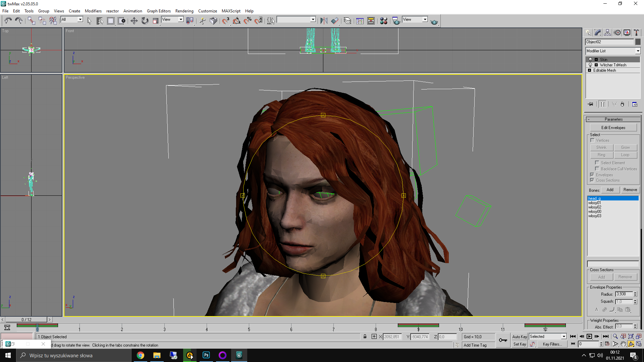Viewport: 644px width, 362px height.
Task: Pick the Rectangular Selection Region tool
Action: pos(110,21)
